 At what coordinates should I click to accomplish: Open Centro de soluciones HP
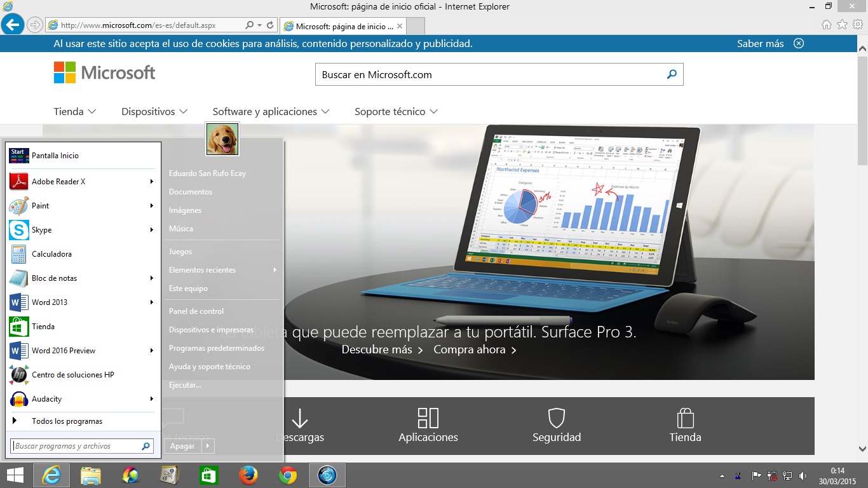83,375
